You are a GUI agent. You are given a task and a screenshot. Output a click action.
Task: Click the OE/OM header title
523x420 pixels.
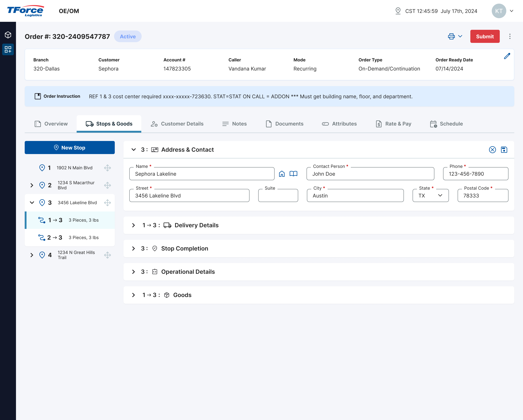coord(69,11)
